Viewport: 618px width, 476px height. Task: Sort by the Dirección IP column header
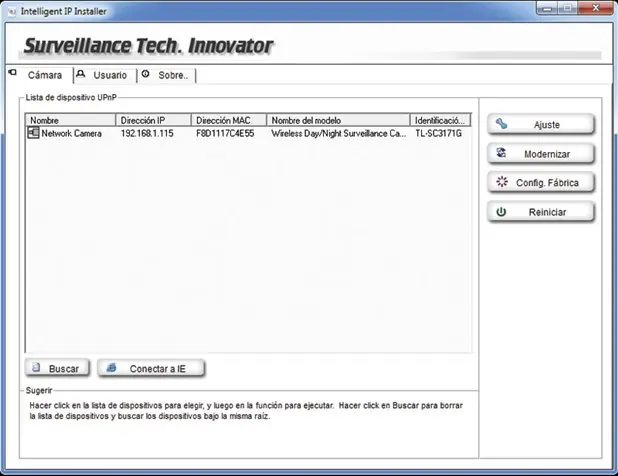[153, 120]
